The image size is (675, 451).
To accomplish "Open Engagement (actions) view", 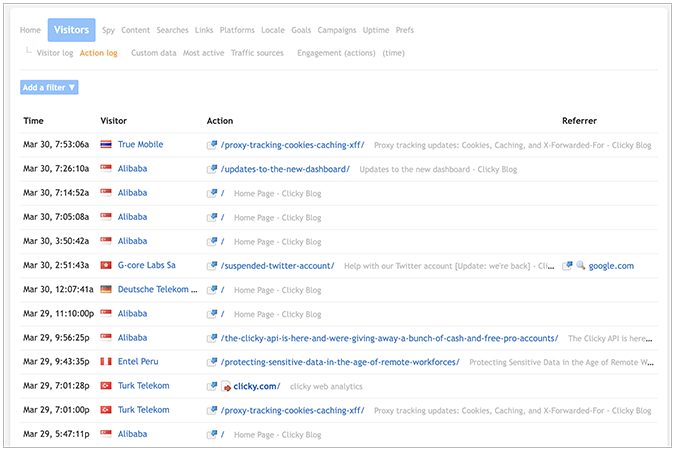I will click(x=336, y=53).
